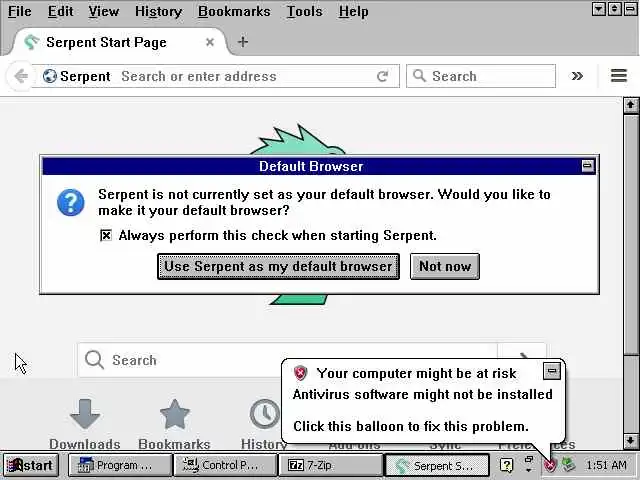This screenshot has width=640, height=480.
Task: Click the red shield icon in balloon
Action: (x=300, y=373)
